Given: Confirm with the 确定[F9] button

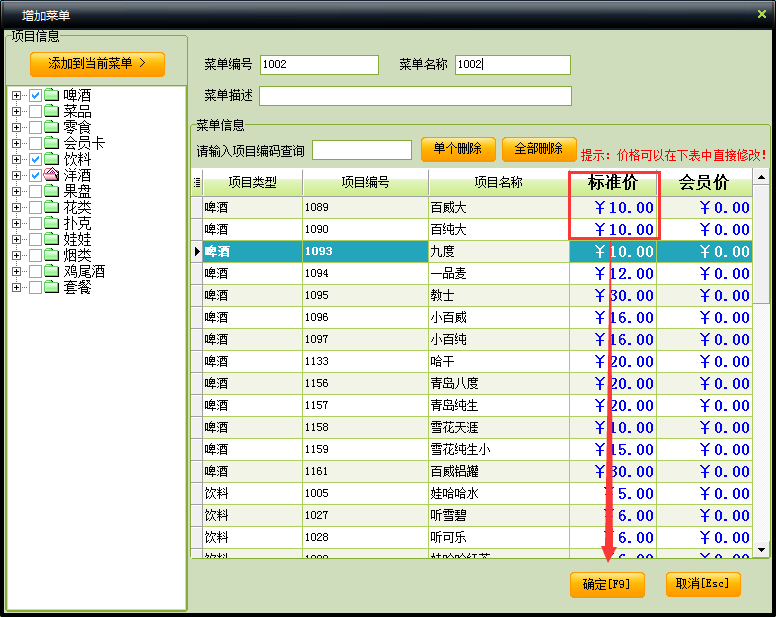Looking at the screenshot, I should [x=607, y=584].
